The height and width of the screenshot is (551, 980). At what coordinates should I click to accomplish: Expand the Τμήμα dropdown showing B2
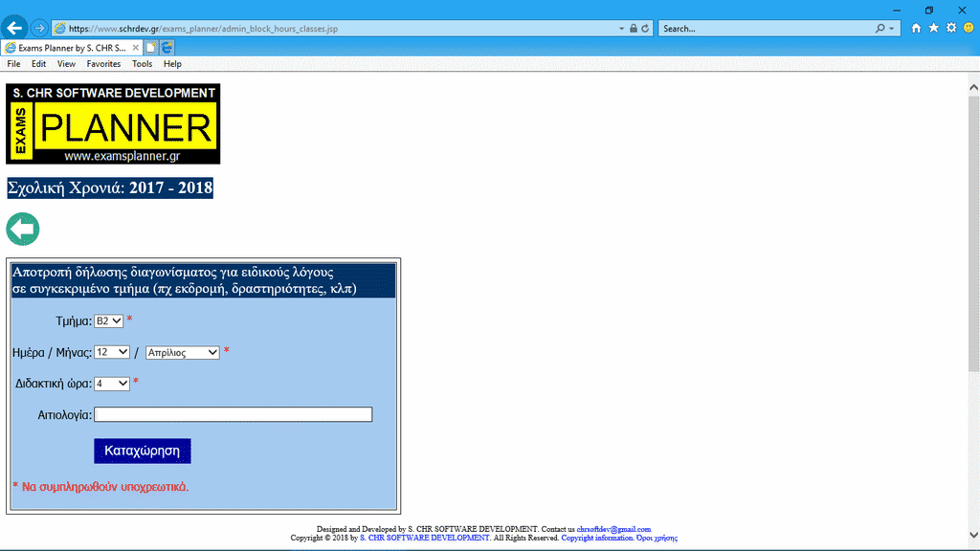coord(108,321)
